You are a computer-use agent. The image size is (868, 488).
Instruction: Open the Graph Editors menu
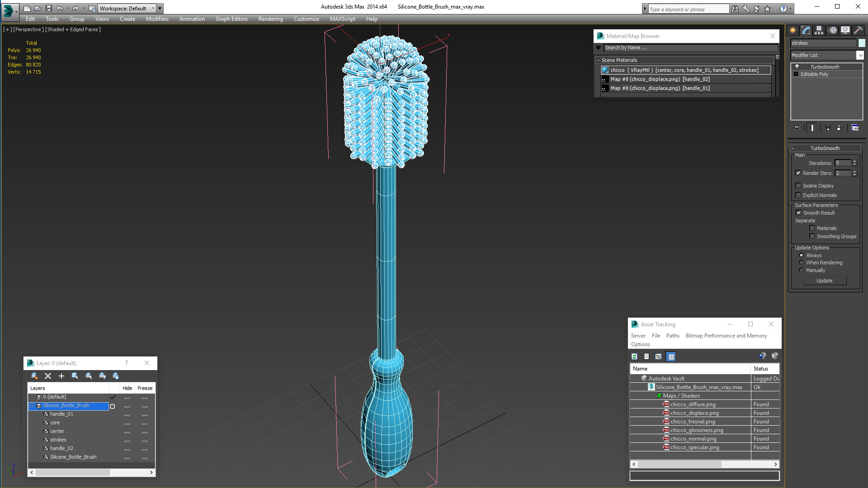click(x=232, y=19)
